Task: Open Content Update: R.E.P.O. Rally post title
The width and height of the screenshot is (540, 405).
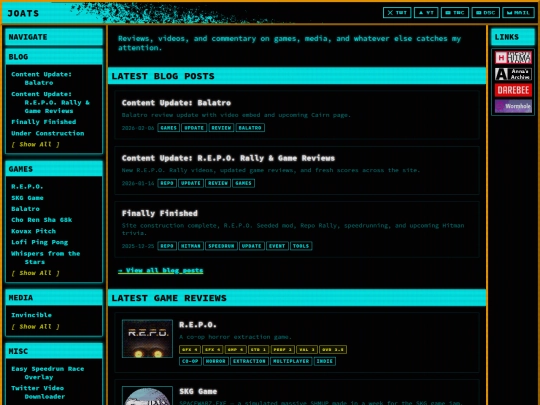Action: pyautogui.click(x=228, y=158)
